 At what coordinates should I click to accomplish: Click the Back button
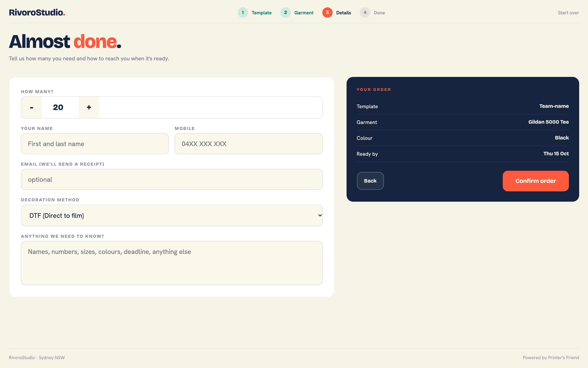[x=370, y=181]
